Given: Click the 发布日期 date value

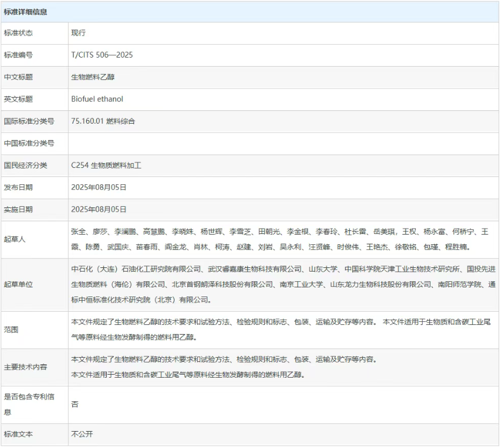Looking at the screenshot, I should pos(99,187).
